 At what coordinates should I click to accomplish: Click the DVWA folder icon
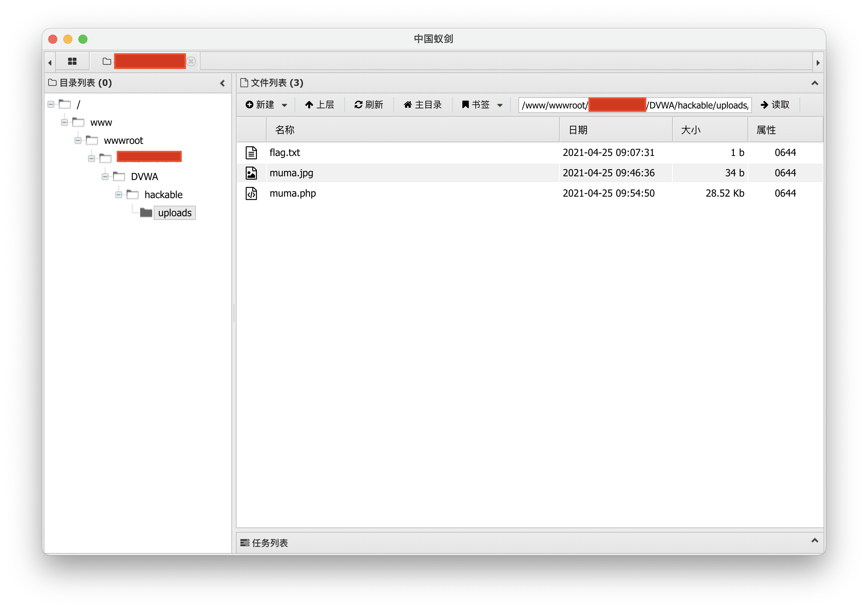[x=119, y=176]
